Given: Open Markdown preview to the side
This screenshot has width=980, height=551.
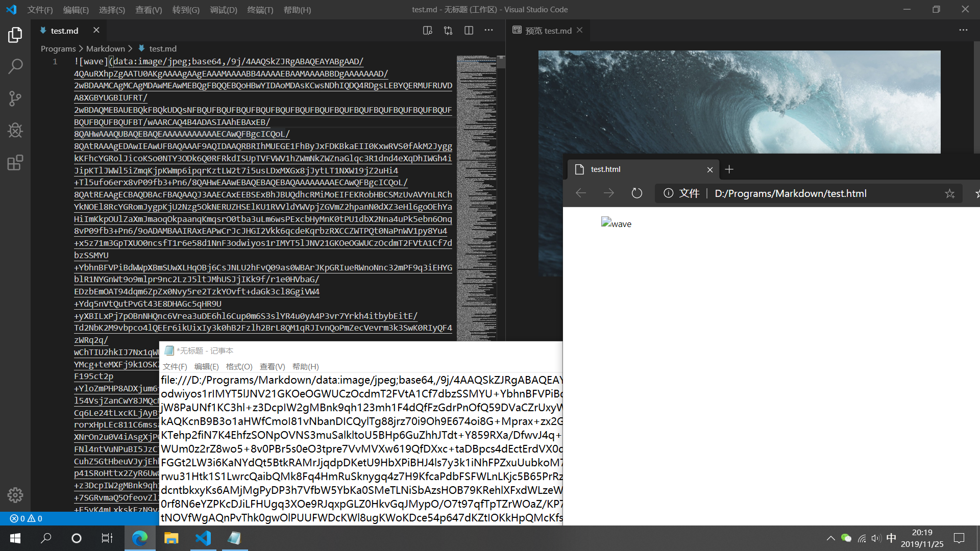Looking at the screenshot, I should (427, 30).
